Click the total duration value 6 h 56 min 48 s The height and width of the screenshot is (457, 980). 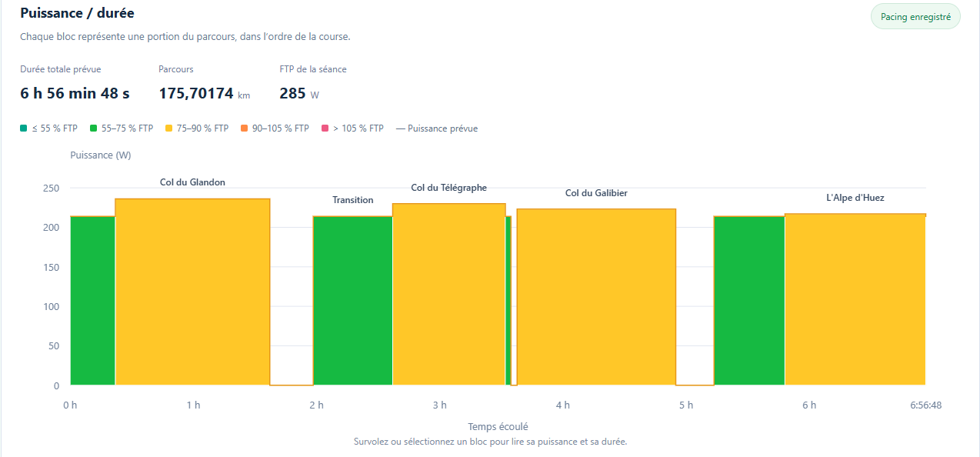pos(75,93)
